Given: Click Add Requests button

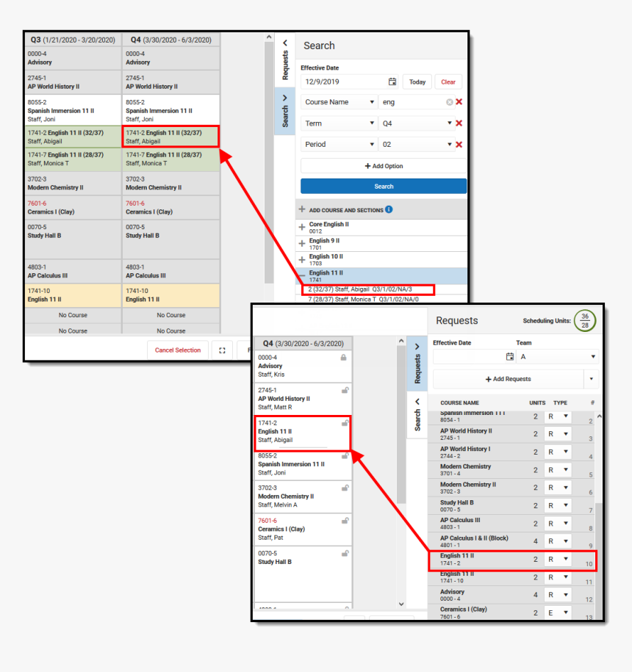Looking at the screenshot, I should tap(509, 379).
